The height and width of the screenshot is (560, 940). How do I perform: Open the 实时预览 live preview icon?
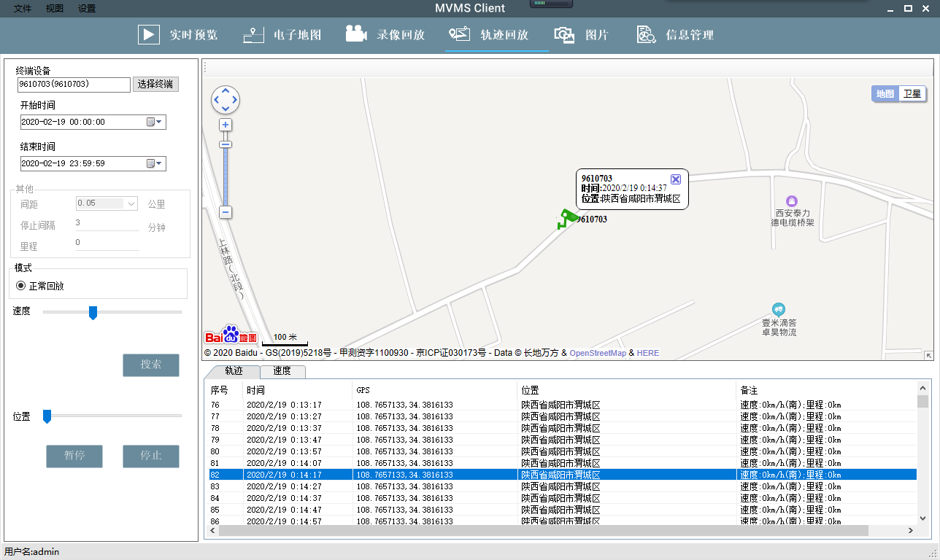coord(149,35)
